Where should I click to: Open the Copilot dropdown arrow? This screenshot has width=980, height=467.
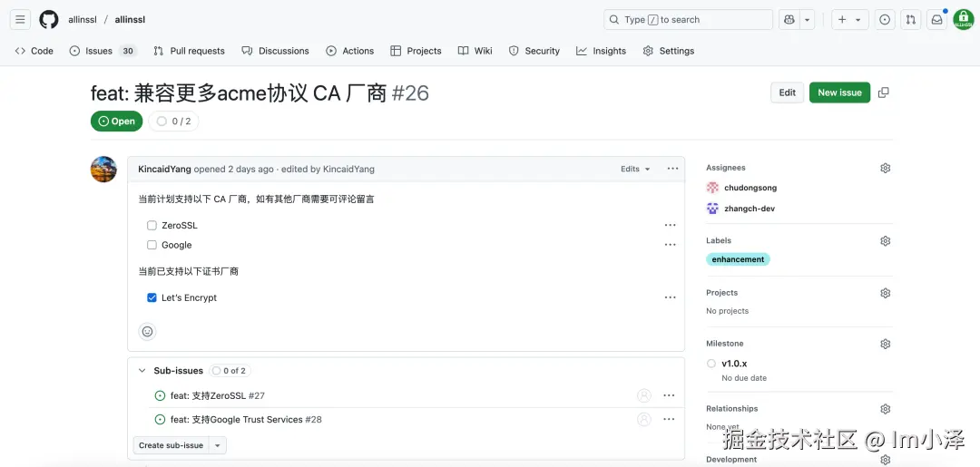click(x=808, y=19)
